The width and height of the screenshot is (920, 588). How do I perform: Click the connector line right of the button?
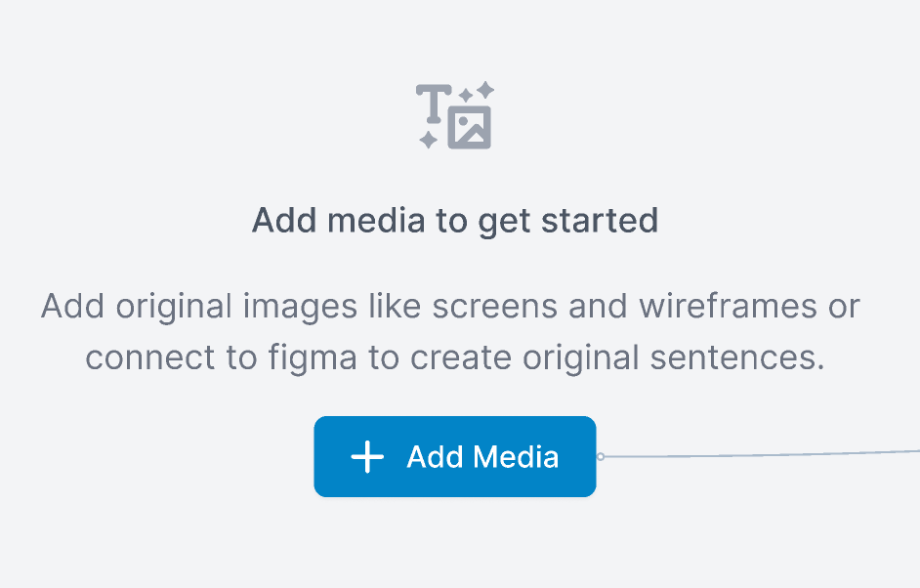[762, 454]
